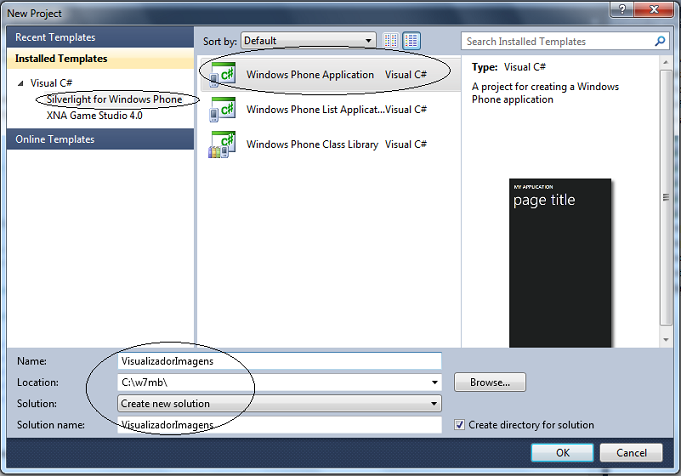Switch to small icons view
681x476 pixels.
390,41
